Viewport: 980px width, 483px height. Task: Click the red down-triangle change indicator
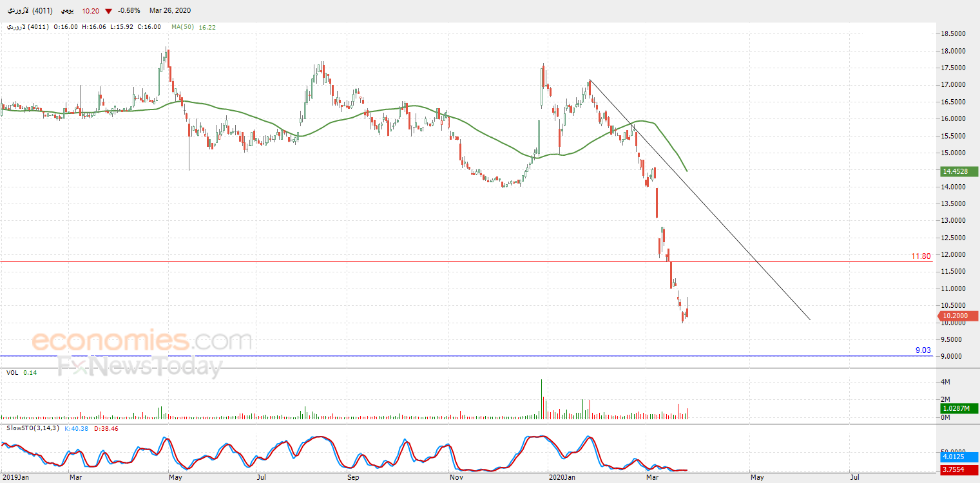[x=108, y=11]
